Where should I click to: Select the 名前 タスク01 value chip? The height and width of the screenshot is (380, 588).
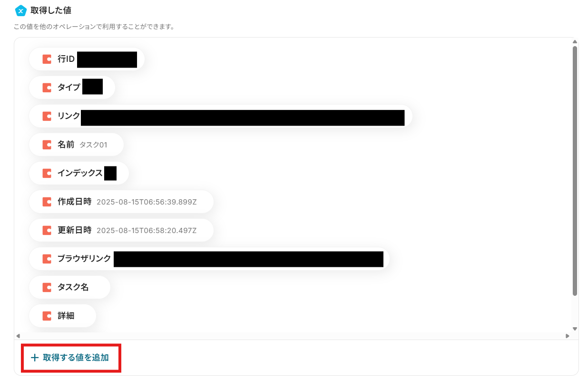tap(76, 145)
